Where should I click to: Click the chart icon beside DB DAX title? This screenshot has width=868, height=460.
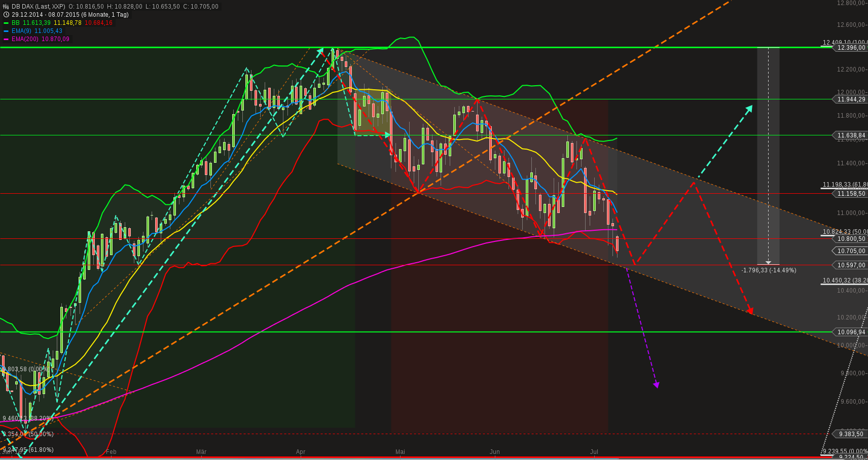(6, 7)
